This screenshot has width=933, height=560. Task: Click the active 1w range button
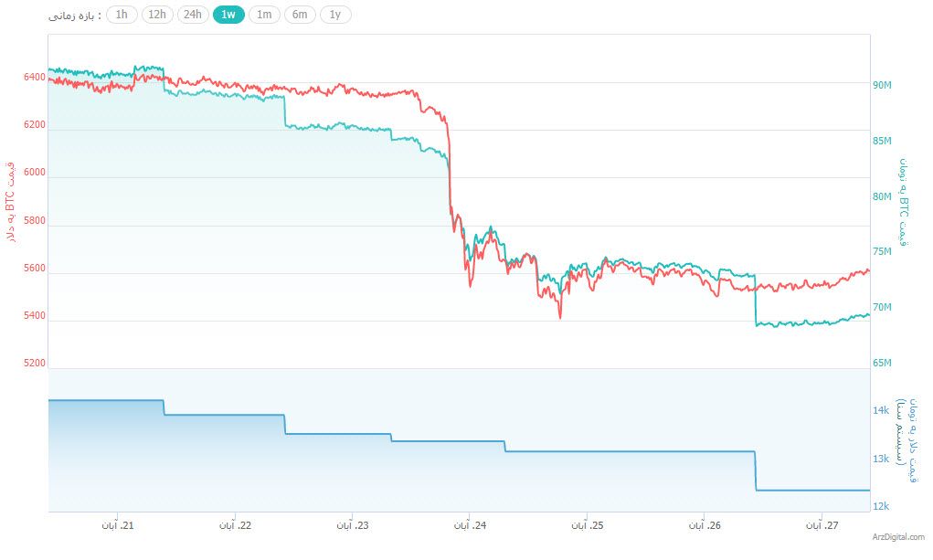coord(228,15)
